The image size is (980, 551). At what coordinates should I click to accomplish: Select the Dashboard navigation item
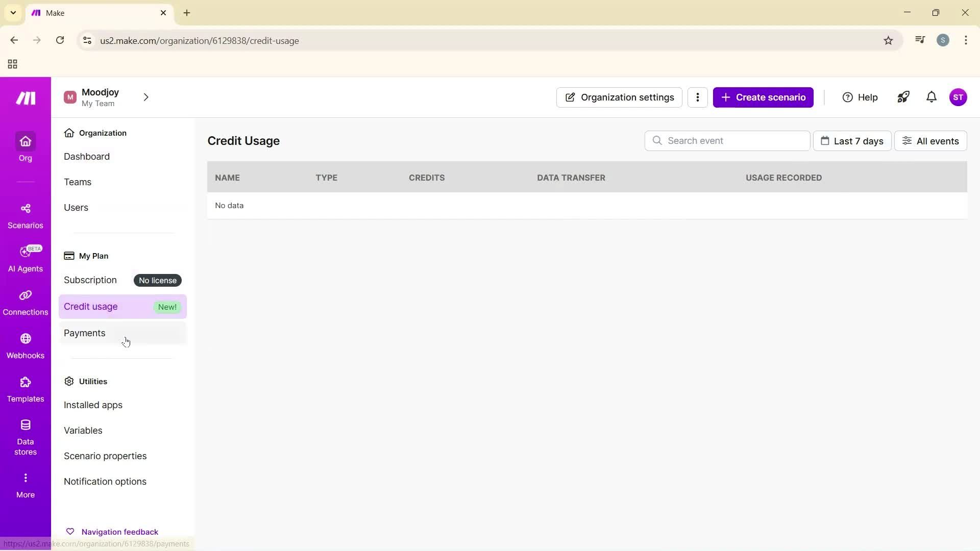coord(87,156)
